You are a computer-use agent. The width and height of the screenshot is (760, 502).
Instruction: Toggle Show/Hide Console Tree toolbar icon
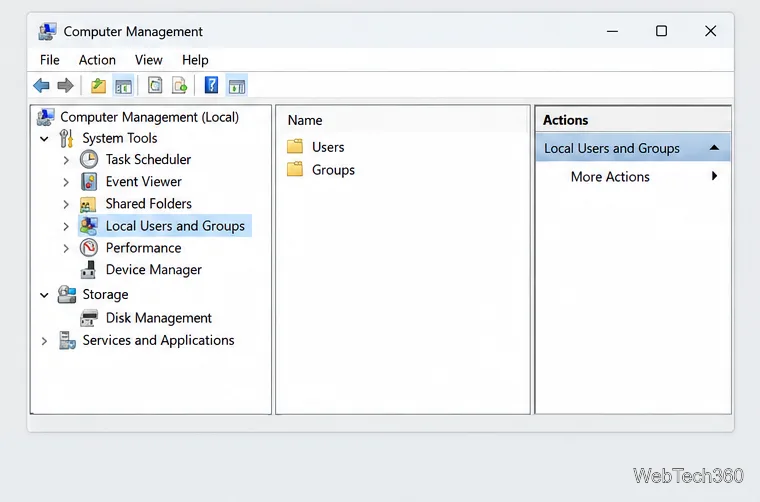pyautogui.click(x=124, y=86)
